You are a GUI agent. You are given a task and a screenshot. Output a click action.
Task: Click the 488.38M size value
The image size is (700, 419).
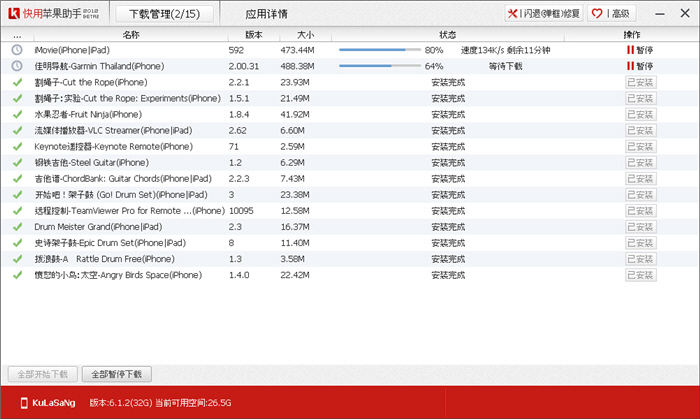(297, 66)
